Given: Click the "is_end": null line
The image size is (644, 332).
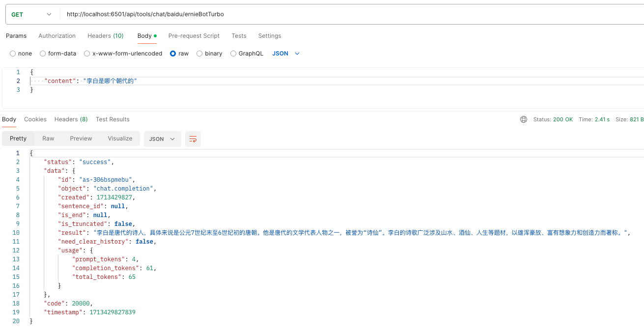Looking at the screenshot, I should pos(84,215).
